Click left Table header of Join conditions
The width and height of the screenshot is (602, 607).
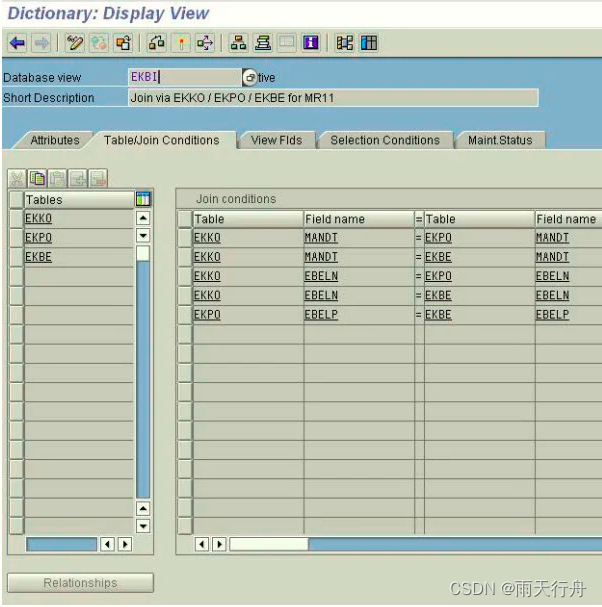coord(248,219)
